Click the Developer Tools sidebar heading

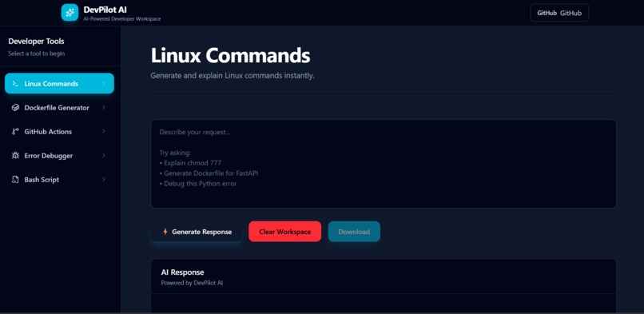(x=36, y=41)
